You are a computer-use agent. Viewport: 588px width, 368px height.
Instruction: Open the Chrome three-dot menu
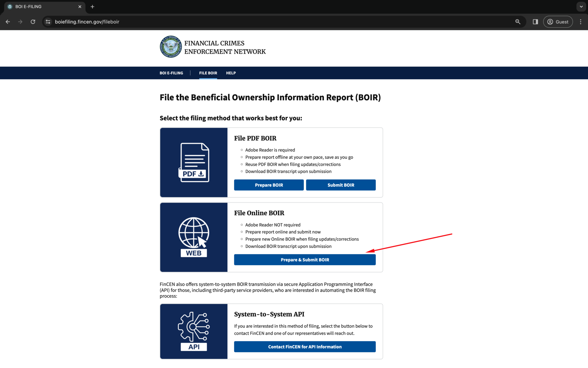581,22
